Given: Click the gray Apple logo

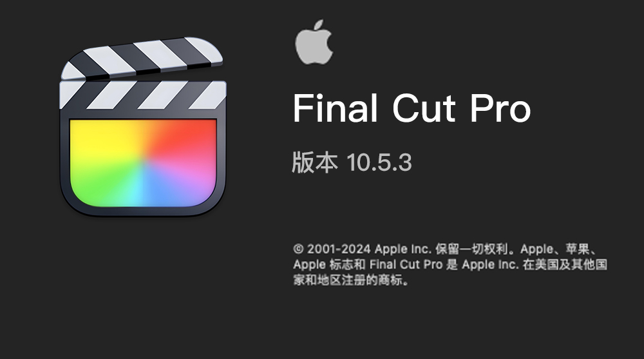Looking at the screenshot, I should [314, 42].
